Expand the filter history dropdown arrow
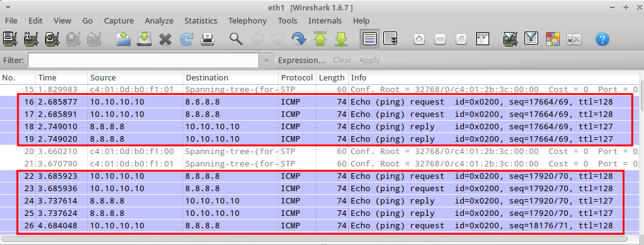The image size is (644, 245). 266,61
